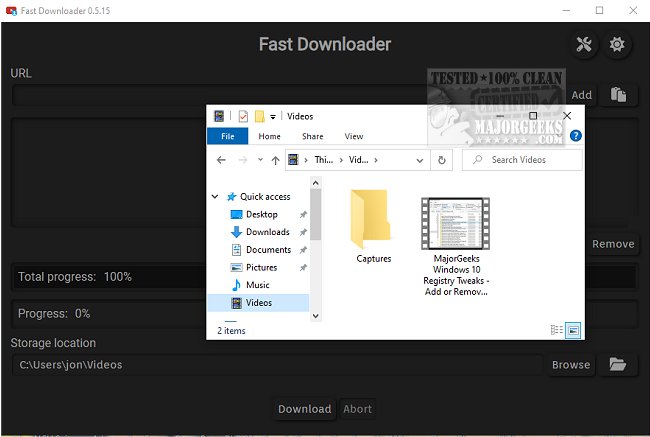The height and width of the screenshot is (437, 650).
Task: Select Downloads in Quick access
Action: [x=267, y=232]
